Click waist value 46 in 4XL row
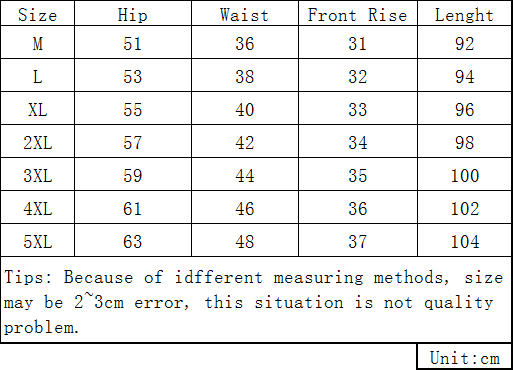The width and height of the screenshot is (513, 370). click(x=245, y=208)
